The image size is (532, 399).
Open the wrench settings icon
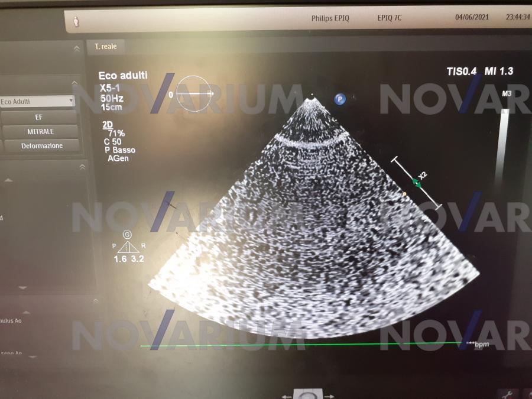point(508,394)
